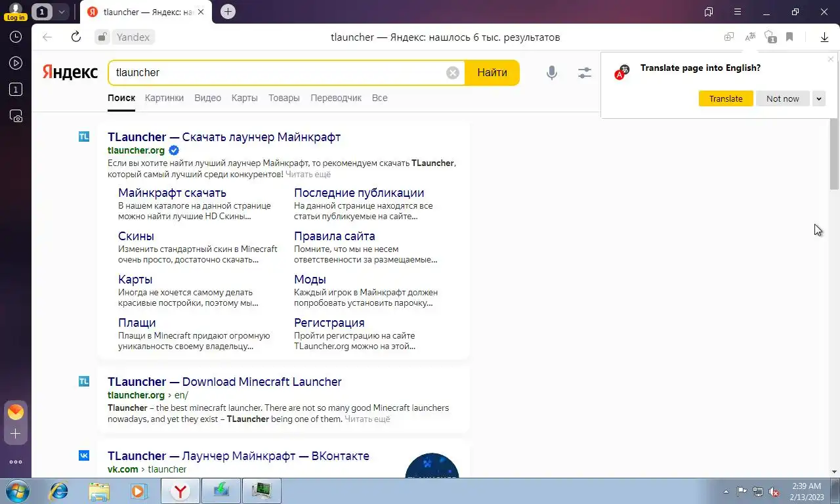Open TLauncher — Download Minecraft Launcher result
Screen dimensions: 840x504
coord(224,382)
